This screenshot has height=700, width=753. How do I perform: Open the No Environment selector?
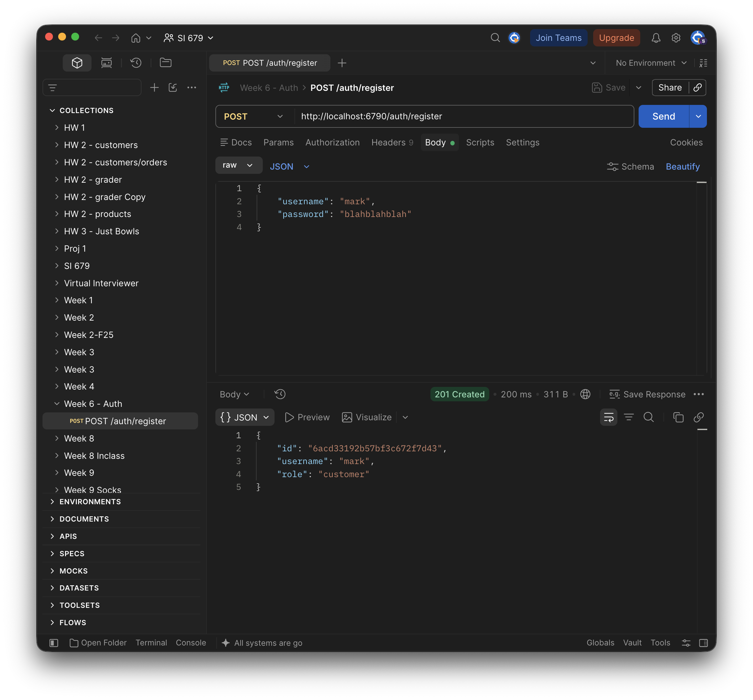651,63
